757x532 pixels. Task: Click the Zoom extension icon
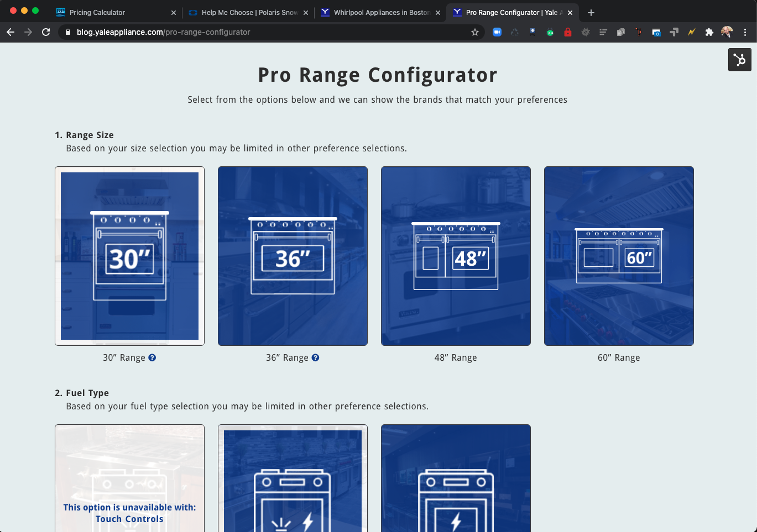pyautogui.click(x=497, y=33)
